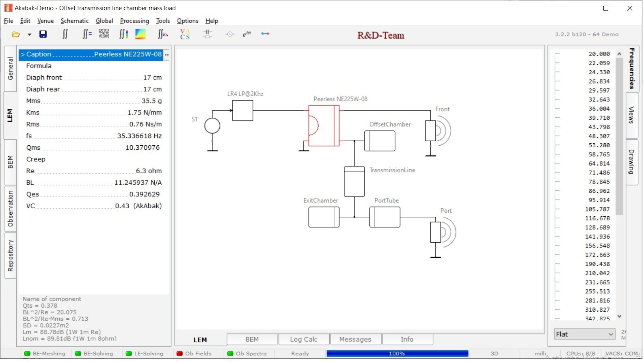Select the Caption property row
The image size is (644, 362).
[x=91, y=54]
